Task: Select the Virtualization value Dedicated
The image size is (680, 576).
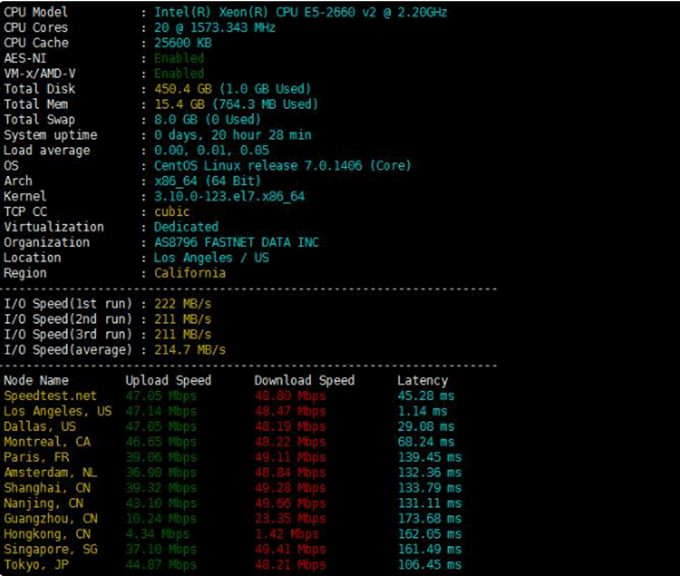Action: tap(186, 227)
